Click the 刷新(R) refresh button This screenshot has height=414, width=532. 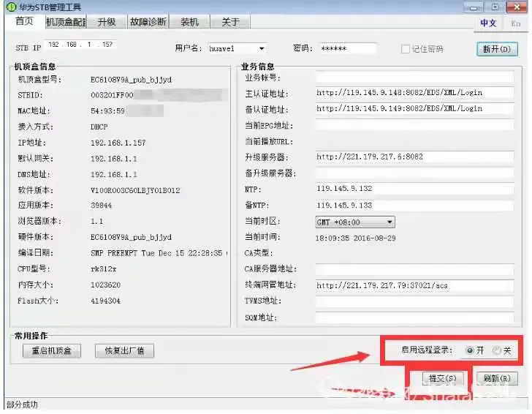pos(496,378)
